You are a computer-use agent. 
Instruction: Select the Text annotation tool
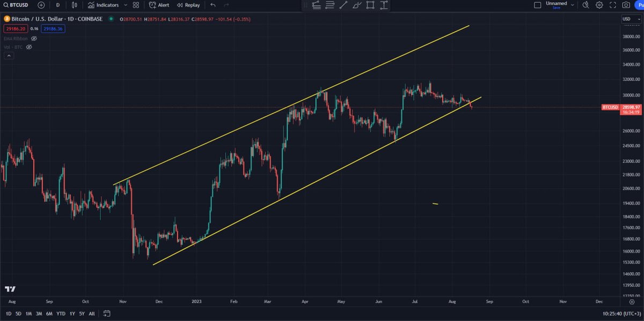(x=383, y=5)
